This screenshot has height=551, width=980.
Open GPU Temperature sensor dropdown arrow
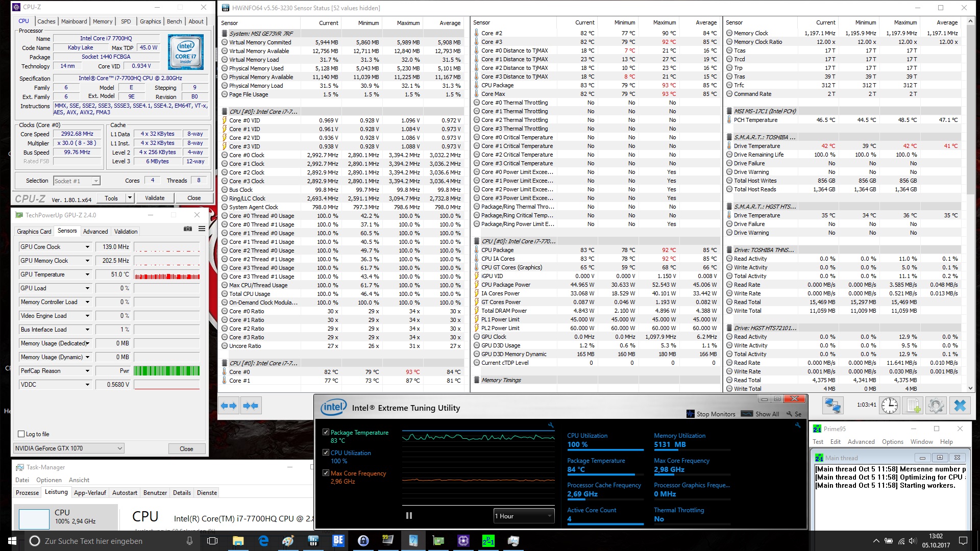pos(87,274)
